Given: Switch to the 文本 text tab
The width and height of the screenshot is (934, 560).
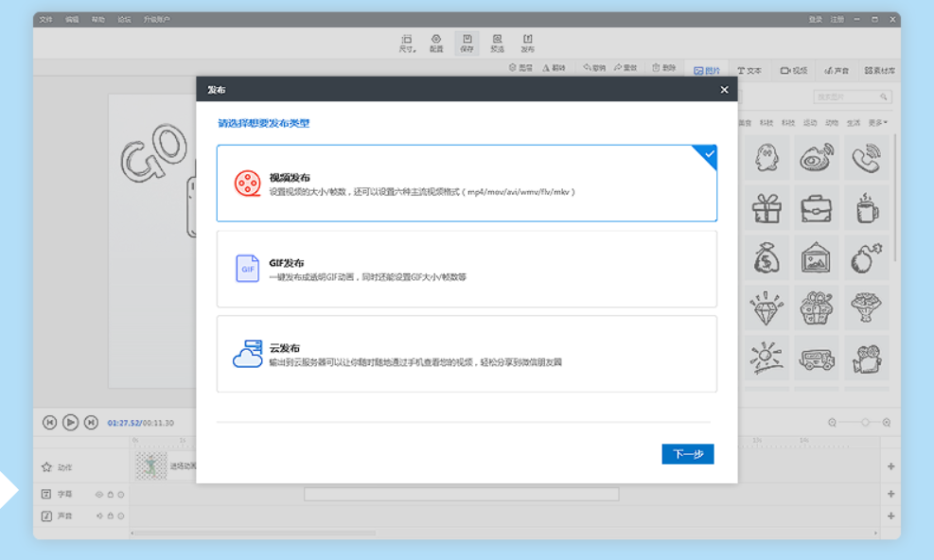Looking at the screenshot, I should coord(749,70).
